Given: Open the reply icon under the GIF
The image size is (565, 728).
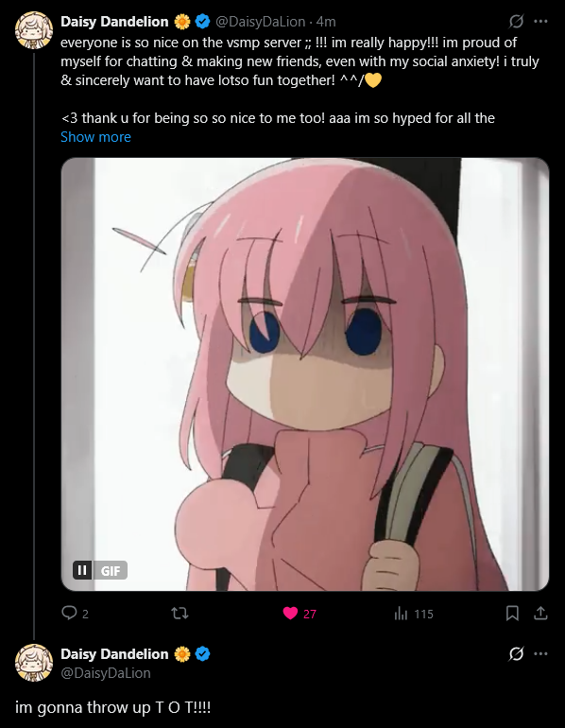Looking at the screenshot, I should point(69,614).
